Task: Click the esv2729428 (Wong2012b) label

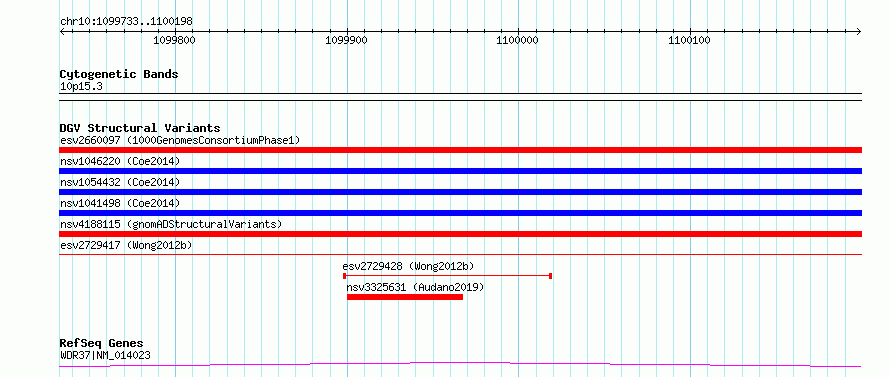Action: 409,266
